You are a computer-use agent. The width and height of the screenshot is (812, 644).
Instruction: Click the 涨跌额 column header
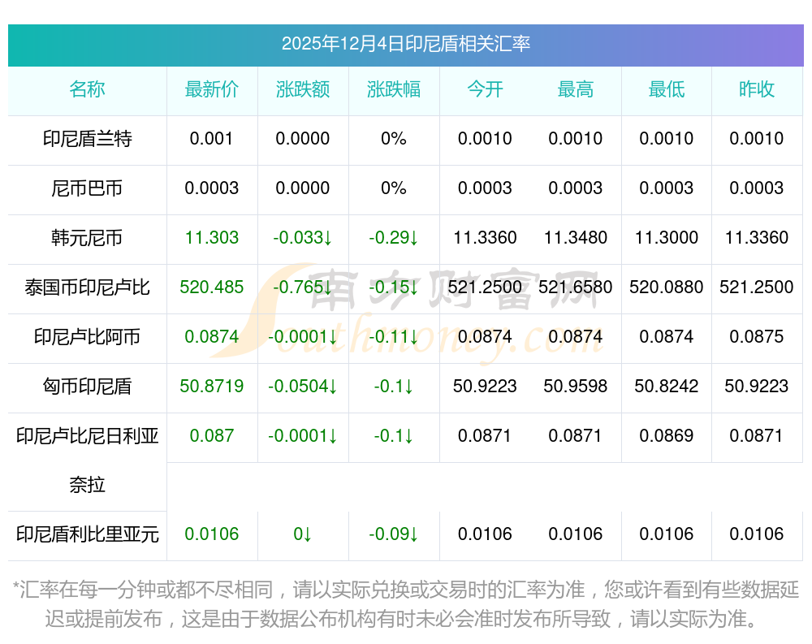(x=302, y=89)
